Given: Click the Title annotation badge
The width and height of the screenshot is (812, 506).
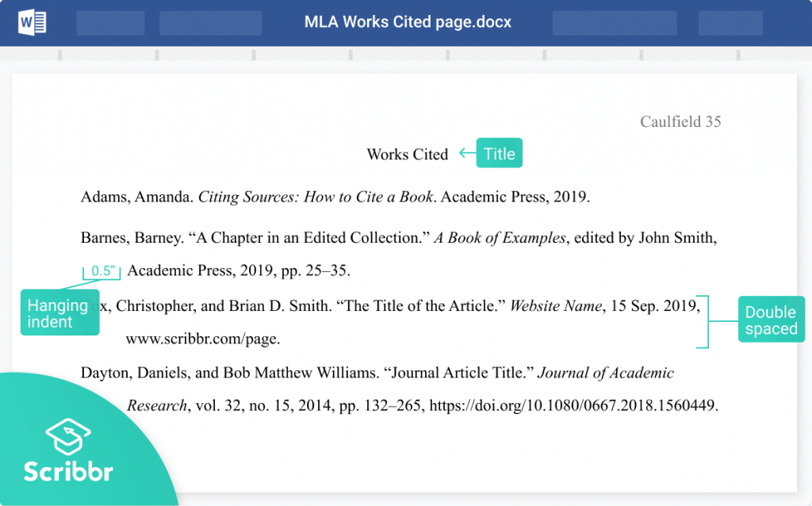Looking at the screenshot, I should click(500, 152).
